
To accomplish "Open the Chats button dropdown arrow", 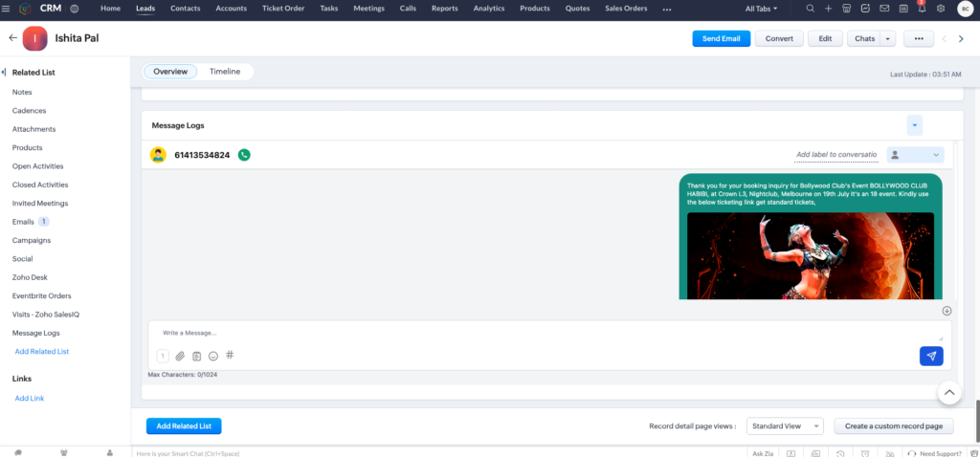I will click(888, 38).
